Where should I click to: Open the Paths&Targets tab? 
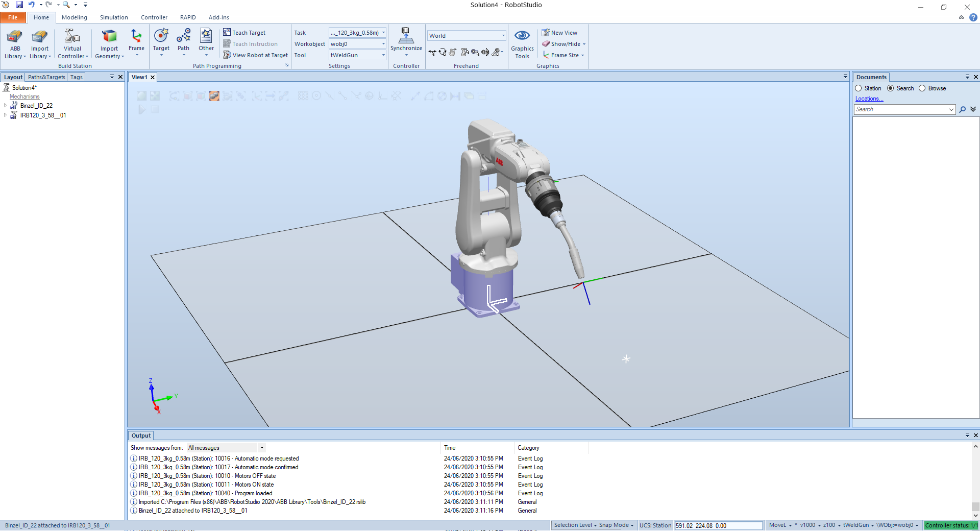point(46,77)
